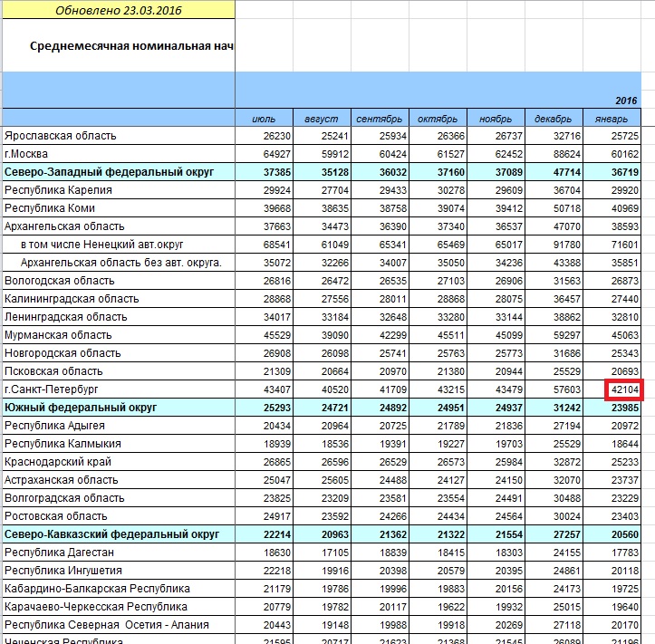Click the "Обновлено 23.03.2016" cell

(x=118, y=11)
